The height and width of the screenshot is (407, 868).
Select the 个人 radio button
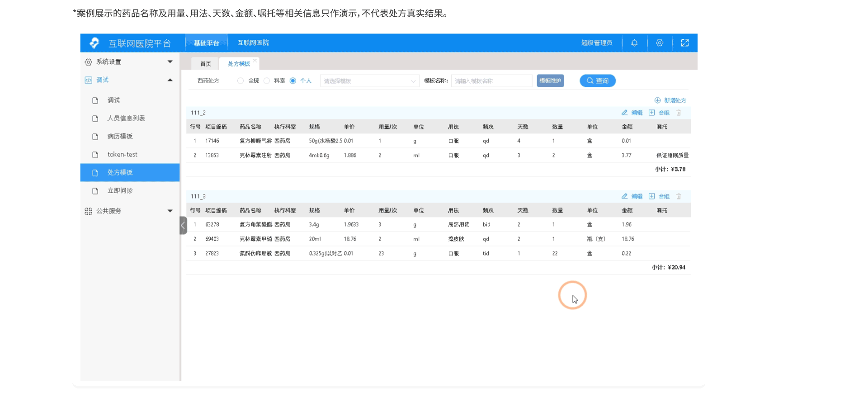click(293, 81)
